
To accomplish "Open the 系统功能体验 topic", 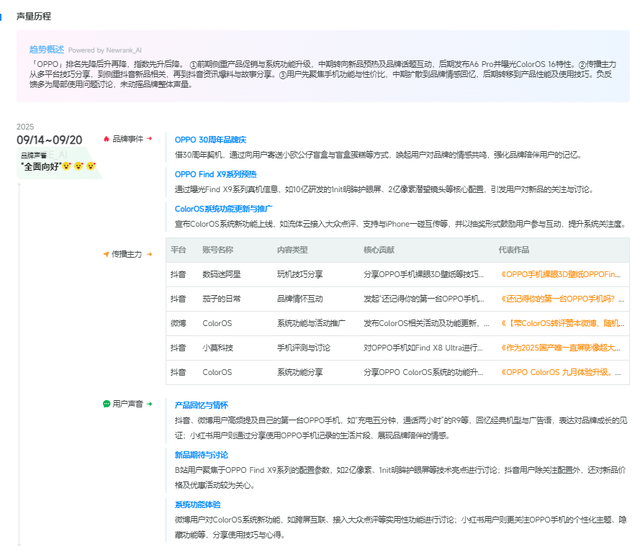I will pyautogui.click(x=198, y=505).
